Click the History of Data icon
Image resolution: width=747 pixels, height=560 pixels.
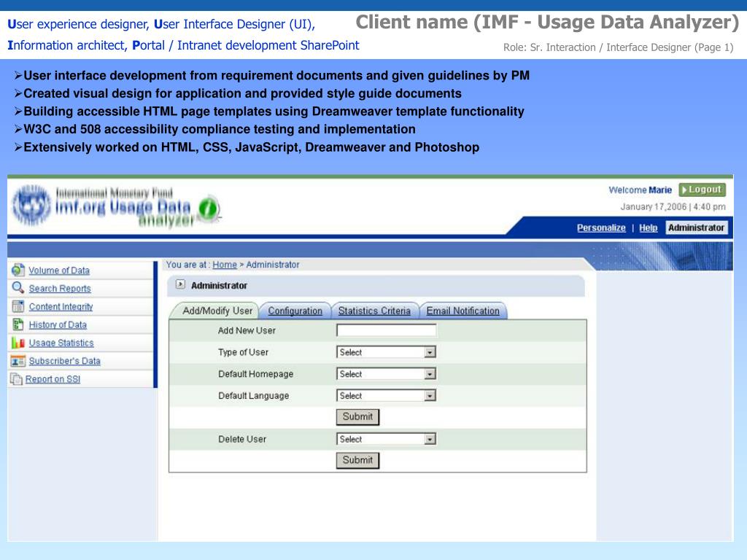tap(18, 324)
